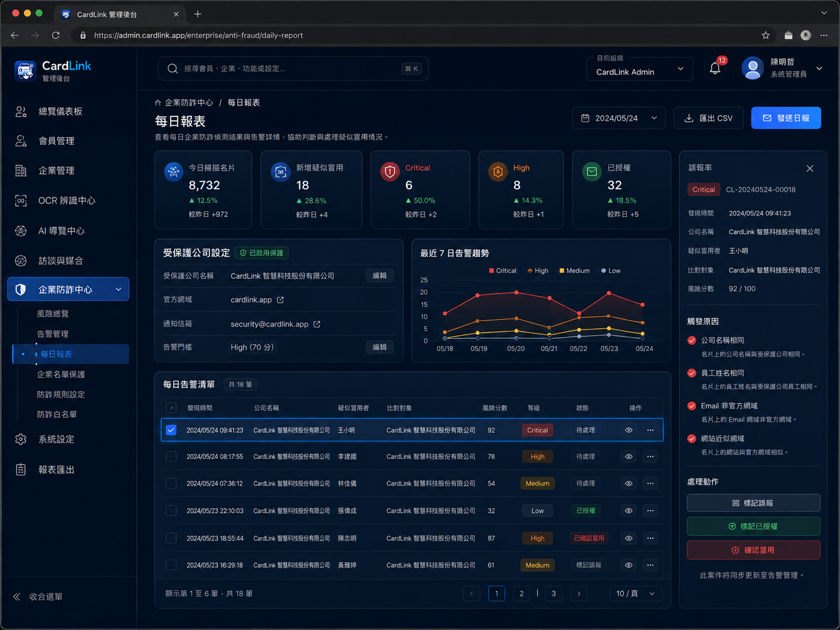Image resolution: width=840 pixels, height=630 pixels.
Task: Uncheck the 王小明 row checkbox
Action: pos(171,430)
